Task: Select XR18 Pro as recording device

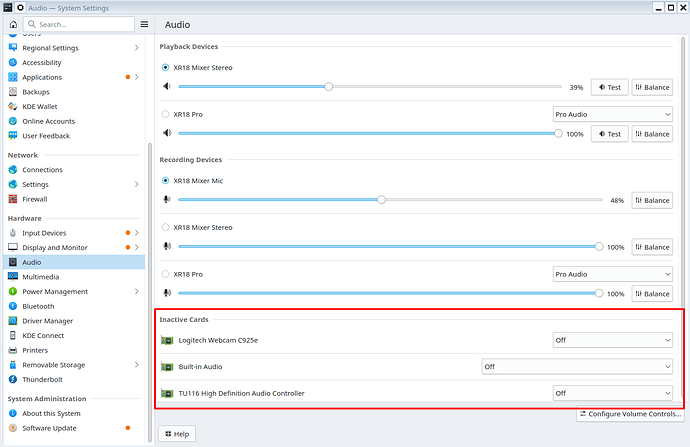Action: 165,274
